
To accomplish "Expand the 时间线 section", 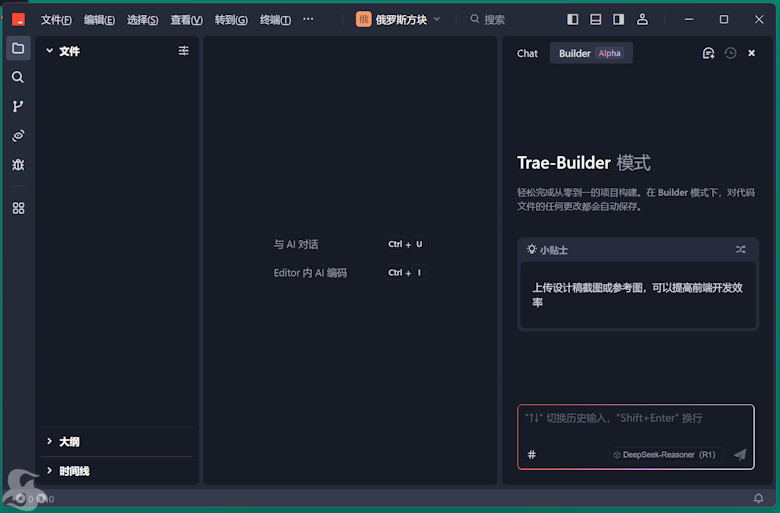I will (x=68, y=471).
